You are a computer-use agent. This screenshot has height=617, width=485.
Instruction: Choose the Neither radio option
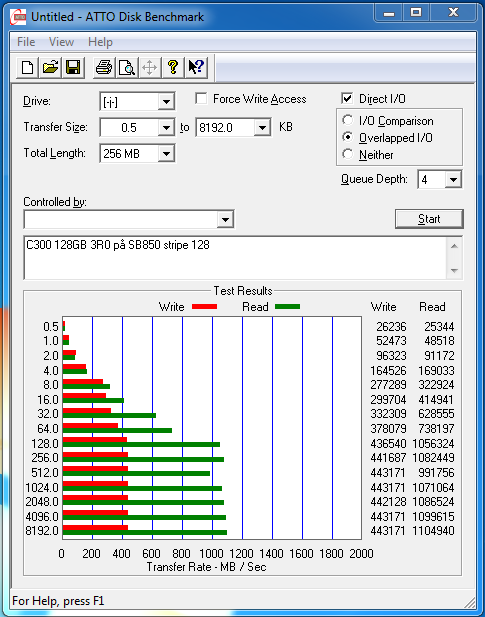[347, 154]
